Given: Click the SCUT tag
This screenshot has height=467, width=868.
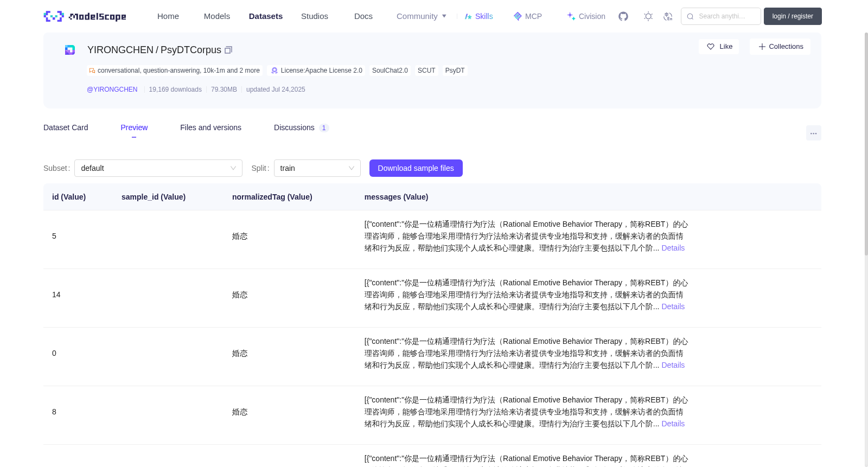Looking at the screenshot, I should click(426, 71).
